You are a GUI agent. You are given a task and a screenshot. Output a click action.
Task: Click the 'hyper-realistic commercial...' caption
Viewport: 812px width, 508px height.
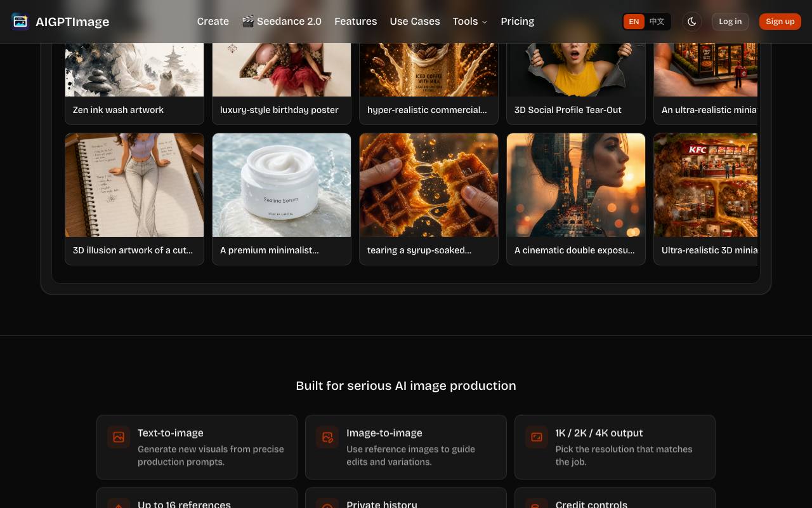[x=427, y=110]
